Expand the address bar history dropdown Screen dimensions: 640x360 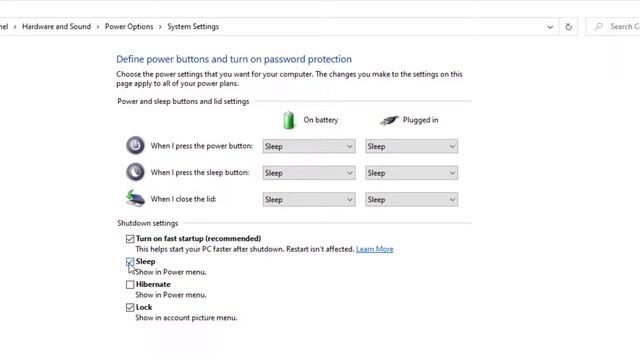tap(550, 27)
